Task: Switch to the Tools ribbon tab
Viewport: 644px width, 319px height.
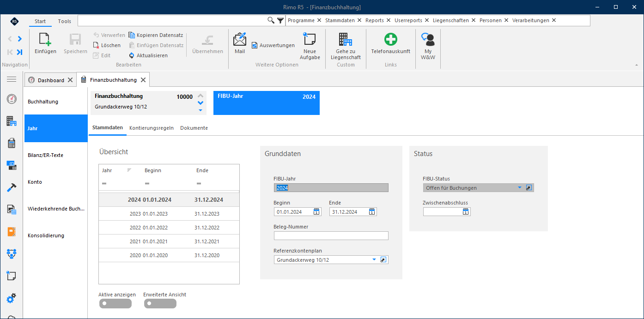Action: (x=65, y=21)
